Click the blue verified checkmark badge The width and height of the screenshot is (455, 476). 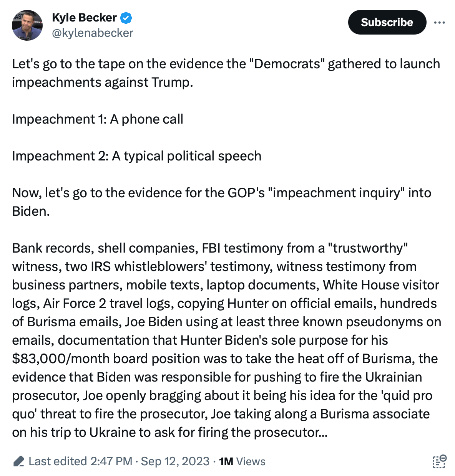126,18
